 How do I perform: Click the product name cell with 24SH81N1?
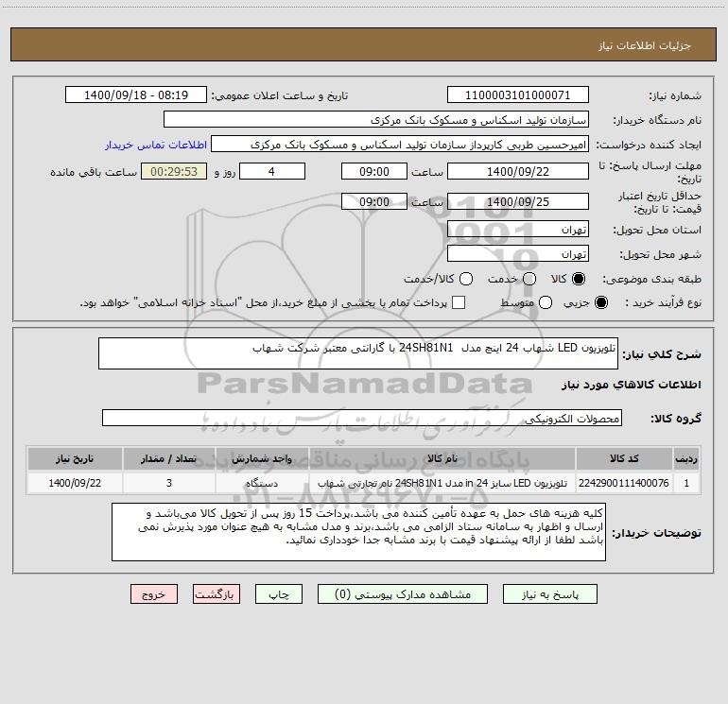pos(442,483)
